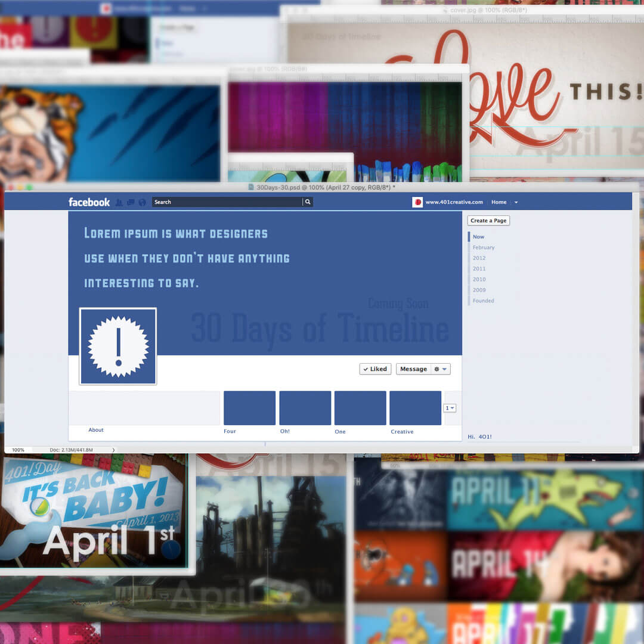
Task: Open the friend requests icon
Action: [x=119, y=203]
